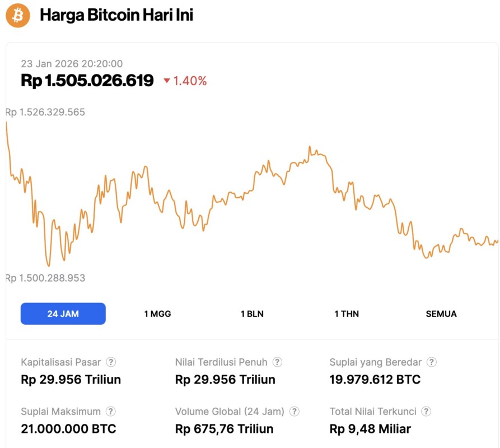Switch chart to 1 MGG range
The image size is (500, 448).
coord(157,314)
